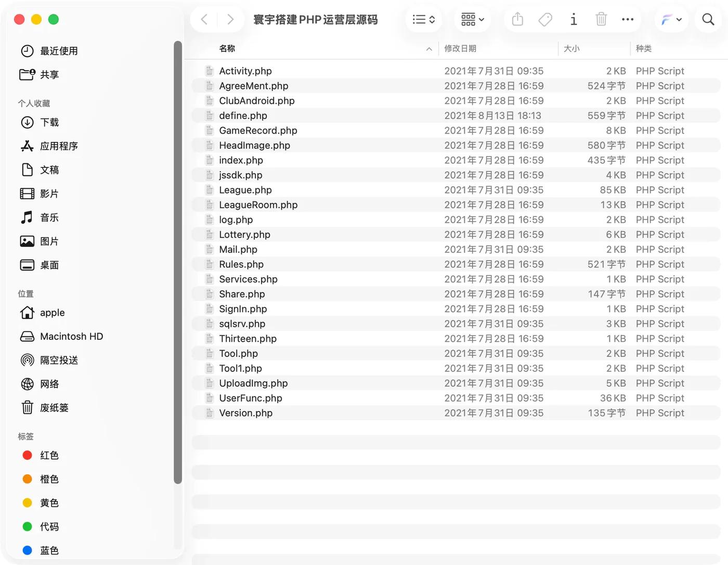Select file Activity.php
This screenshot has height=565, width=728.
[x=456, y=71]
